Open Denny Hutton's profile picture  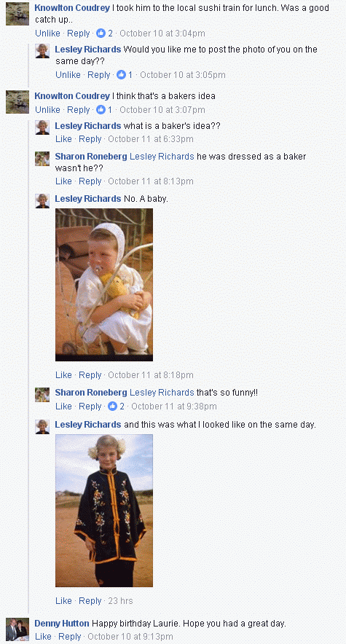[17, 629]
